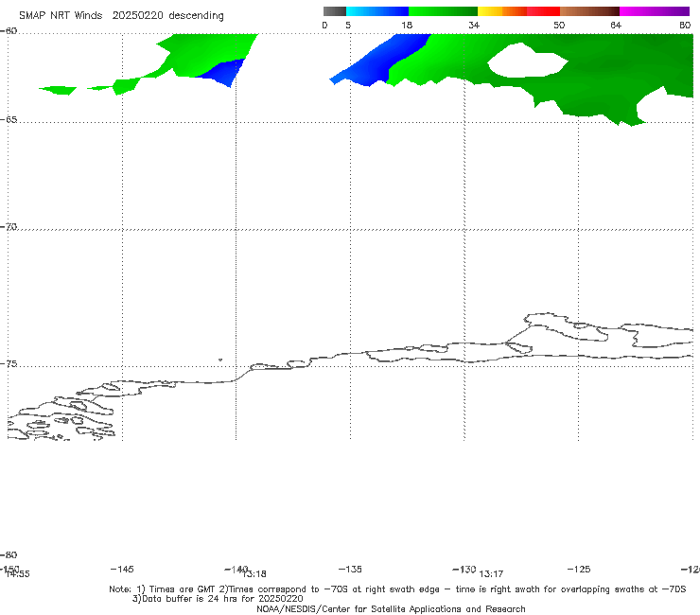Click the NOAA/NESDIS credit line
The height and width of the screenshot is (615, 700).
(x=391, y=608)
